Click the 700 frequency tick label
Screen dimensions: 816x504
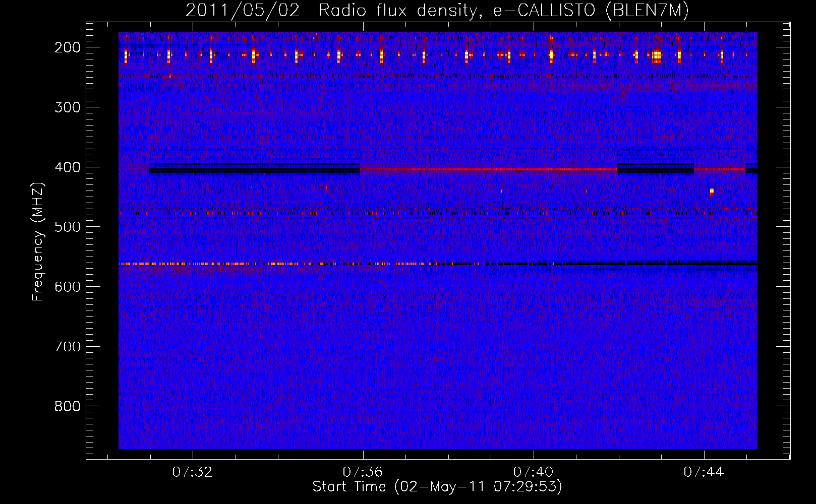[x=68, y=347]
